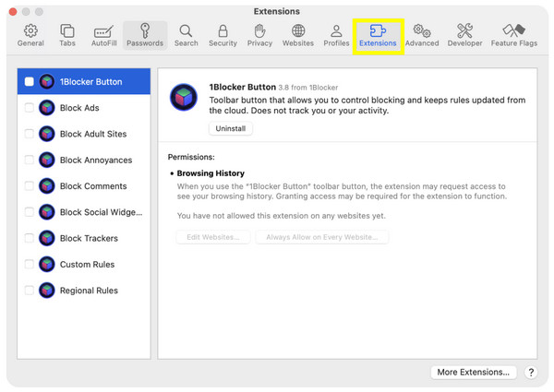554x392 pixels.
Task: Click the Block Trackers cube icon
Action: click(x=47, y=238)
